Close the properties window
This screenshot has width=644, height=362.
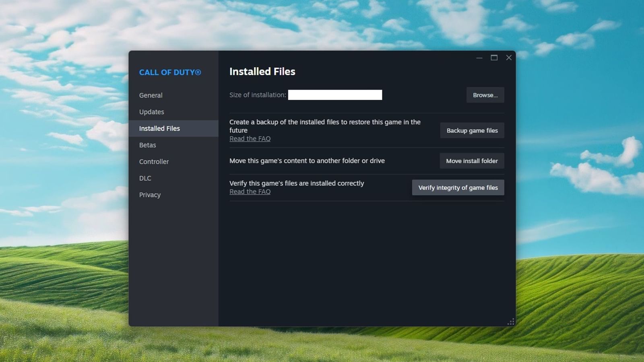tap(508, 58)
